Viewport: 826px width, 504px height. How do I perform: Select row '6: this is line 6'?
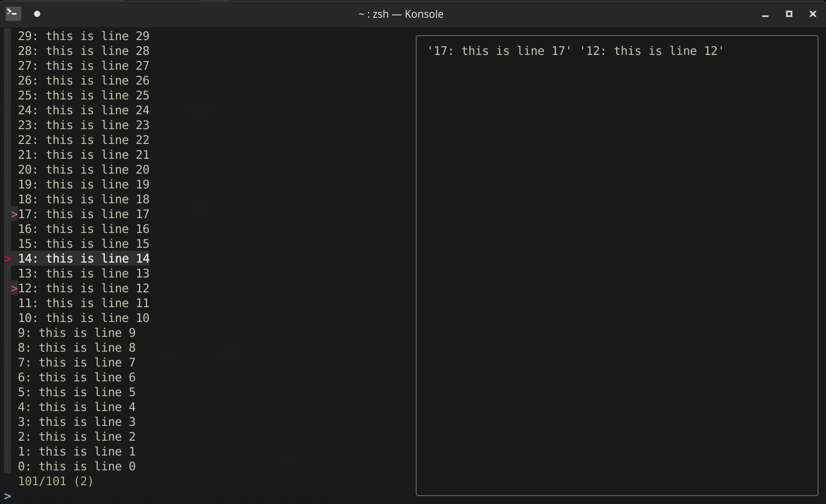pos(77,377)
